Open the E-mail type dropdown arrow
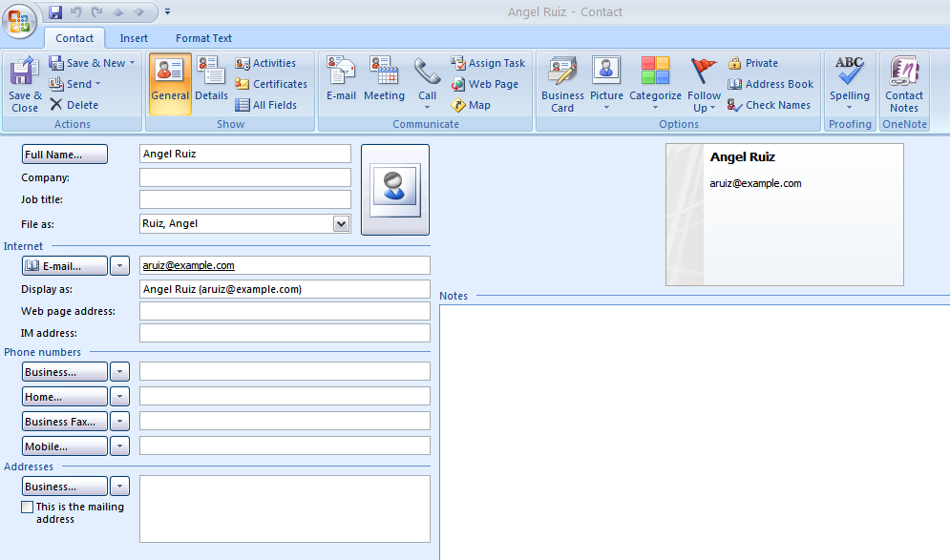The height and width of the screenshot is (560, 950). click(x=120, y=266)
